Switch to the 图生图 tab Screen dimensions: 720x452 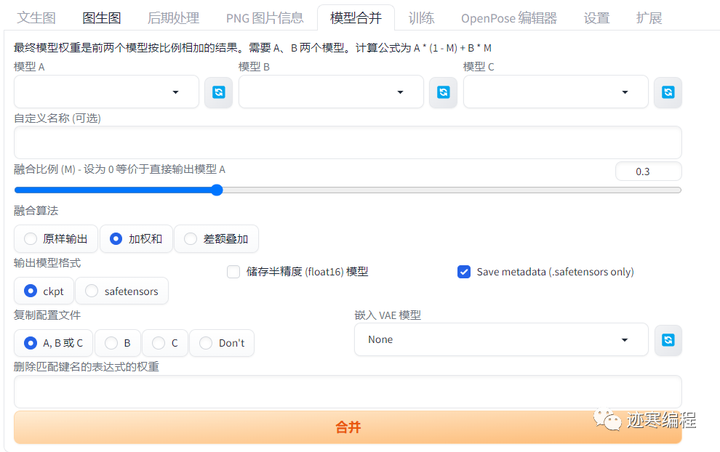pyautogui.click(x=101, y=18)
